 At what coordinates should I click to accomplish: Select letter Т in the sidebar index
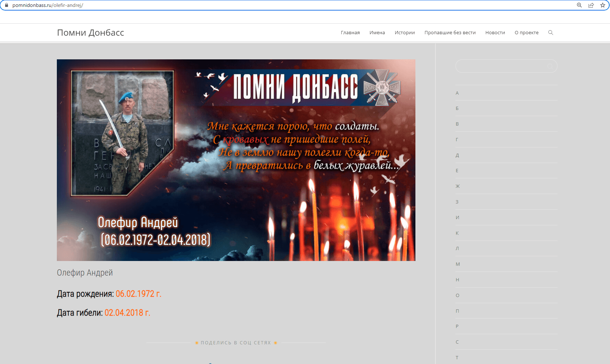coord(457,358)
